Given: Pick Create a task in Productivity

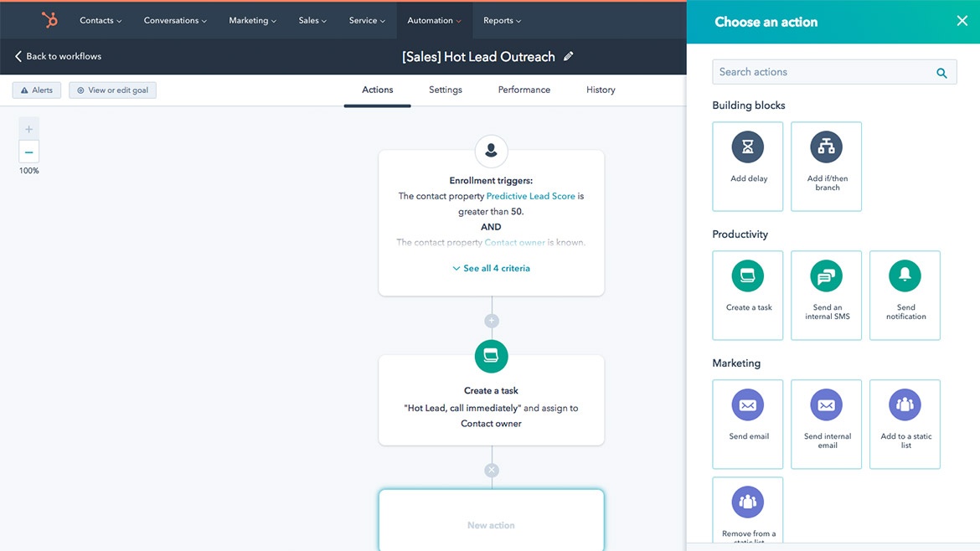Looking at the screenshot, I should click(748, 295).
